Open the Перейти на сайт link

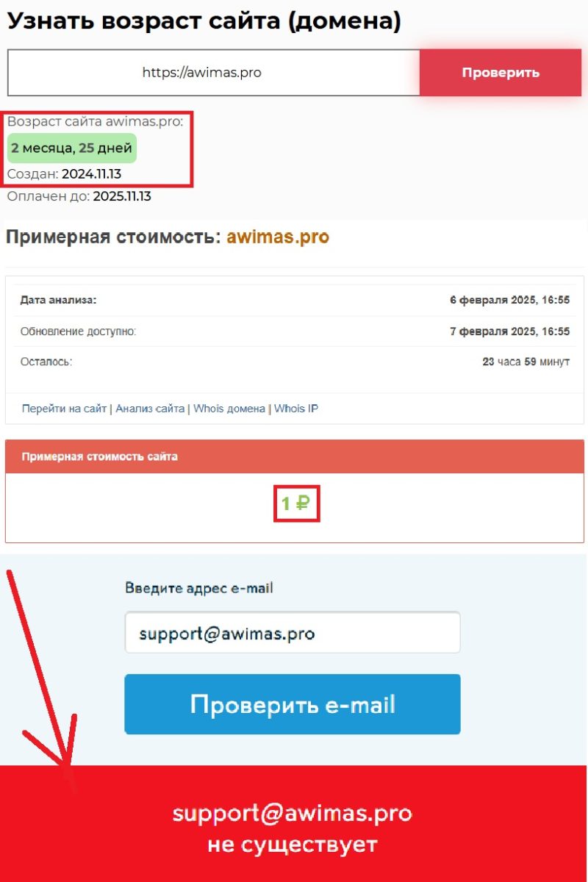point(64,409)
